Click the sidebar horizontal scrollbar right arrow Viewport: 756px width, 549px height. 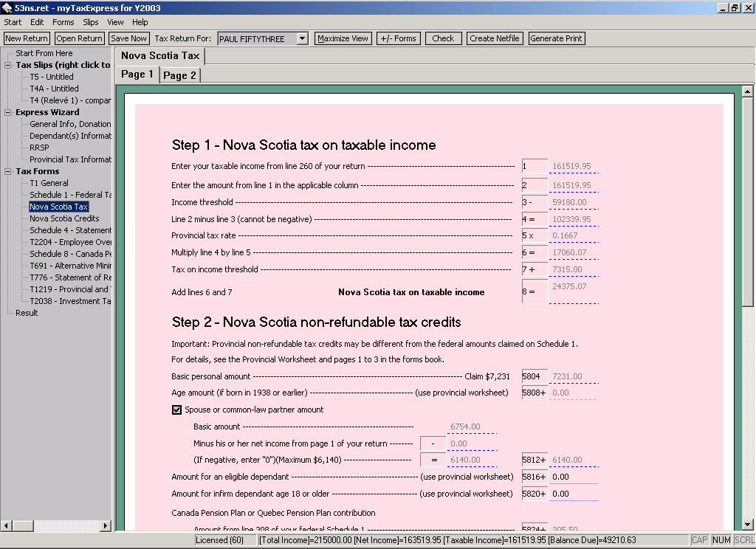pyautogui.click(x=106, y=525)
